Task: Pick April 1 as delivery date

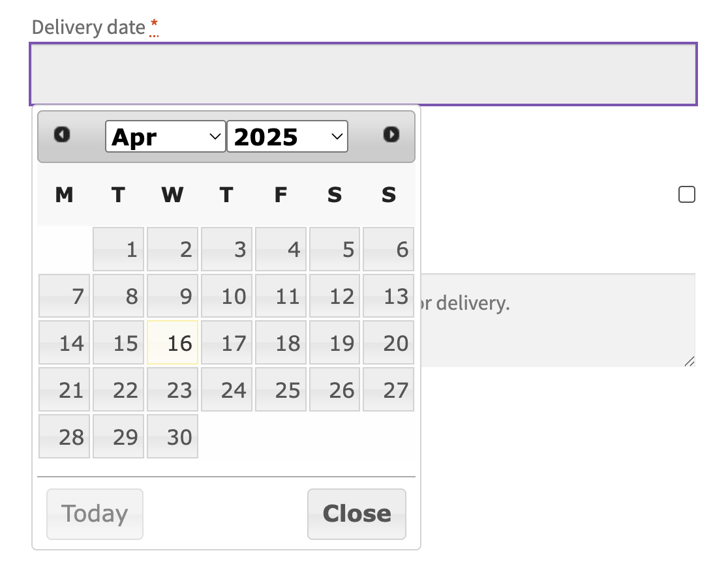Action: (119, 249)
